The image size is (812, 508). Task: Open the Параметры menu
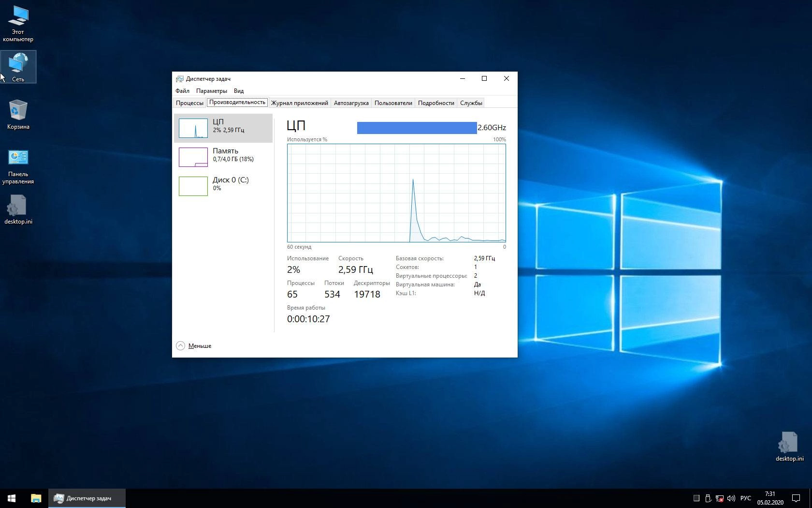[212, 91]
